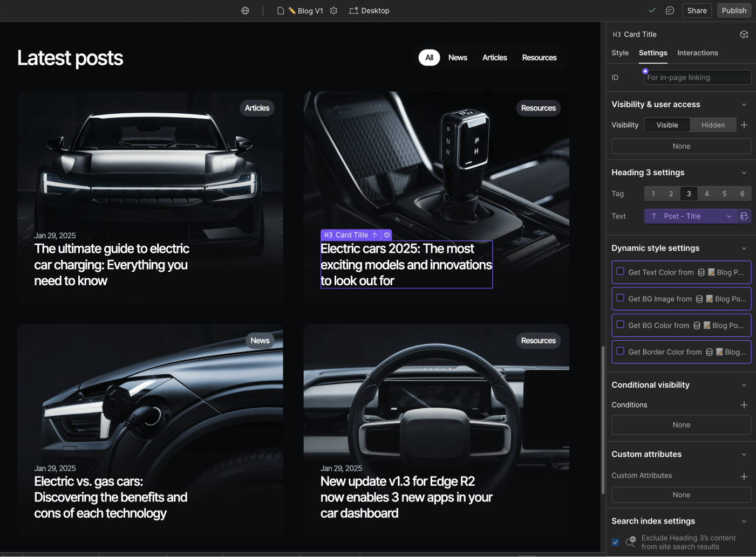
Task: Select heading tag 4 in the segmented control
Action: 706,194
